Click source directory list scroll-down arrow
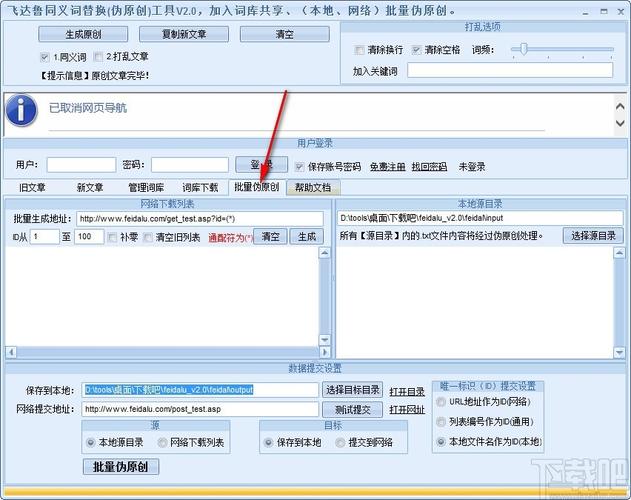Screen dimensions: 631x500 tap(619, 353)
